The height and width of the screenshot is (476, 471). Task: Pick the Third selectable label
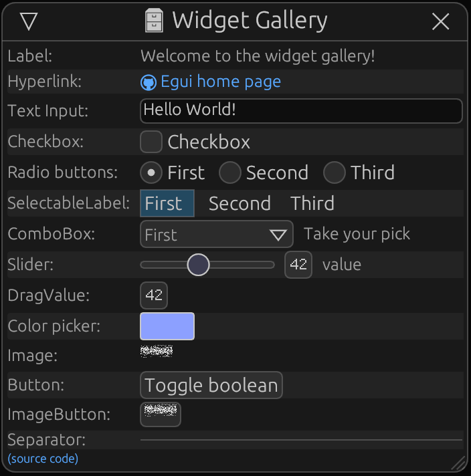pyautogui.click(x=312, y=203)
